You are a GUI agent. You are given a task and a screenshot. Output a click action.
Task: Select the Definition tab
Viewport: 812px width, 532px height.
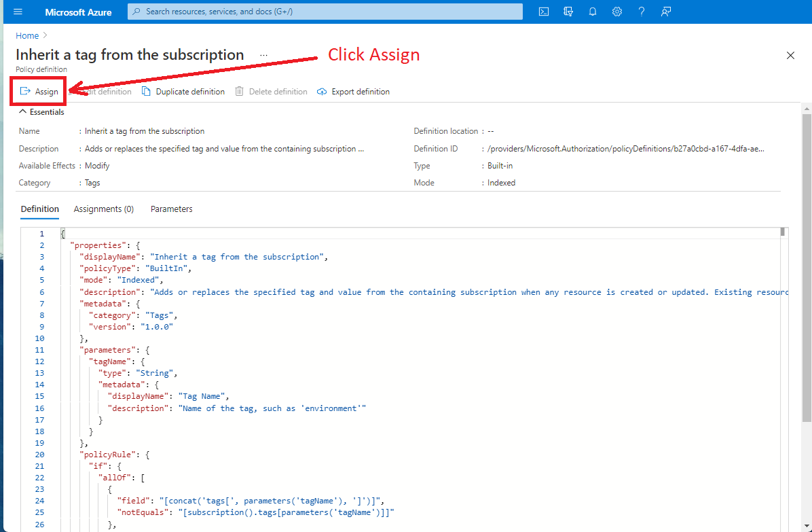pyautogui.click(x=40, y=209)
